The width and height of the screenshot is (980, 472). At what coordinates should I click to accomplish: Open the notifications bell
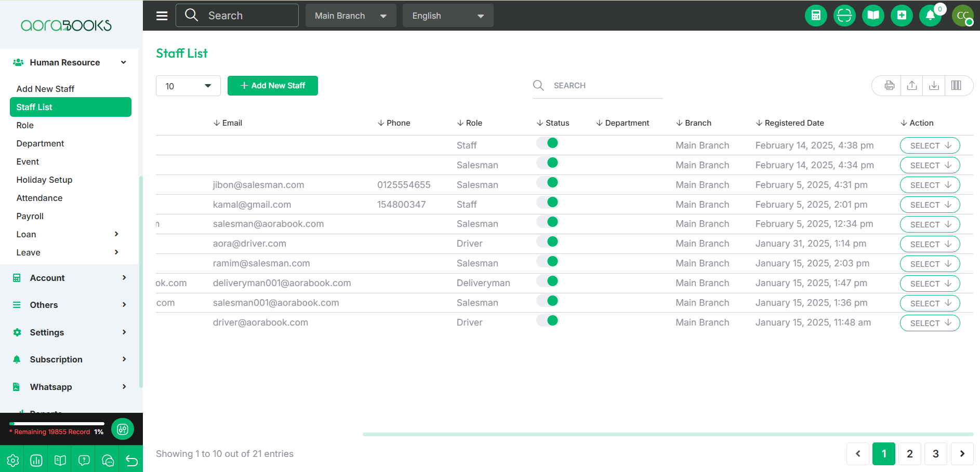tap(930, 16)
